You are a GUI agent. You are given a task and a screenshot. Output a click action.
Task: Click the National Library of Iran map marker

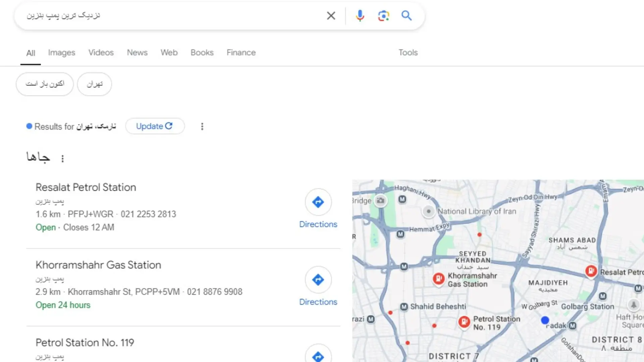(x=428, y=212)
